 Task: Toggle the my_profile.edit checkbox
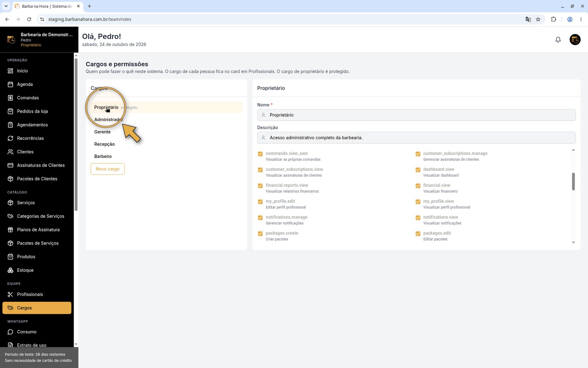point(260,202)
